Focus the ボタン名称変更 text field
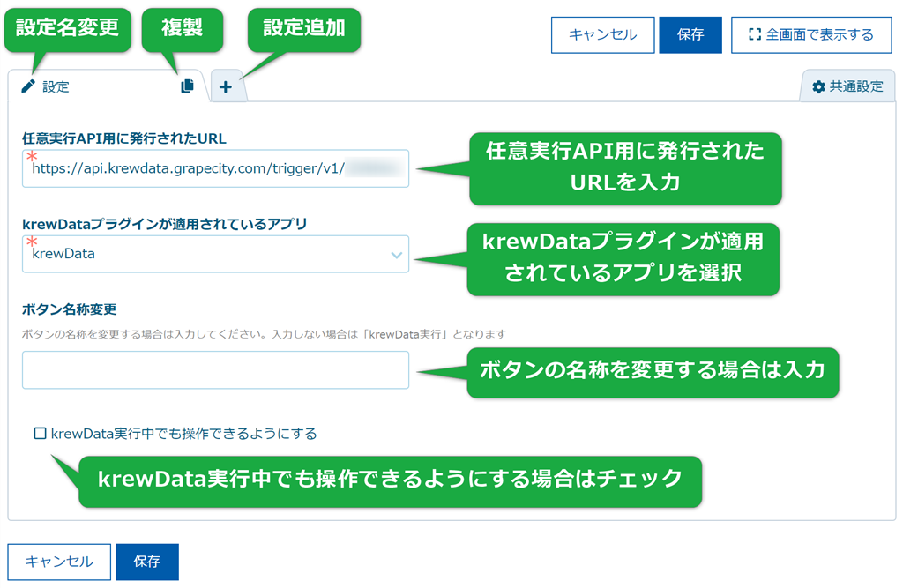This screenshot has height=588, width=903. point(215,369)
